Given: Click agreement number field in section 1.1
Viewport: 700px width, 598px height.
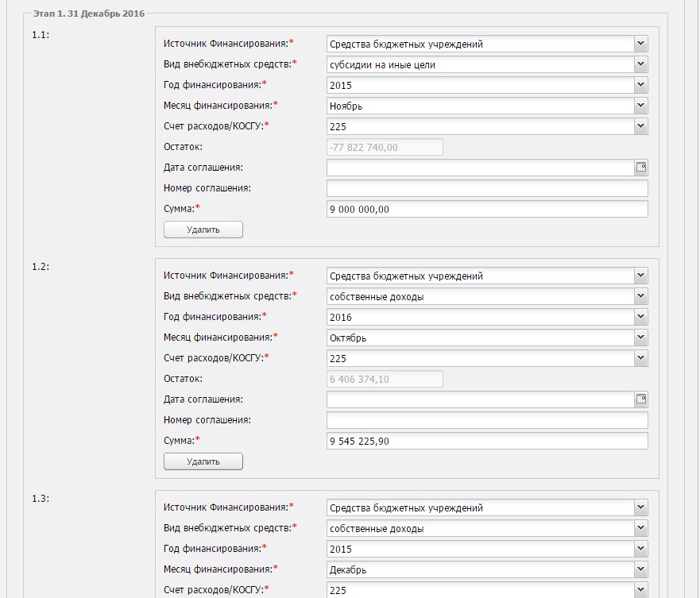Looking at the screenshot, I should point(487,188).
